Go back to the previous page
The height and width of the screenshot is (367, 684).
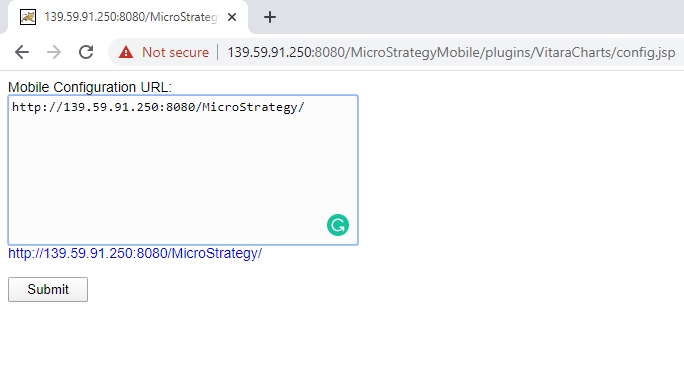22,52
